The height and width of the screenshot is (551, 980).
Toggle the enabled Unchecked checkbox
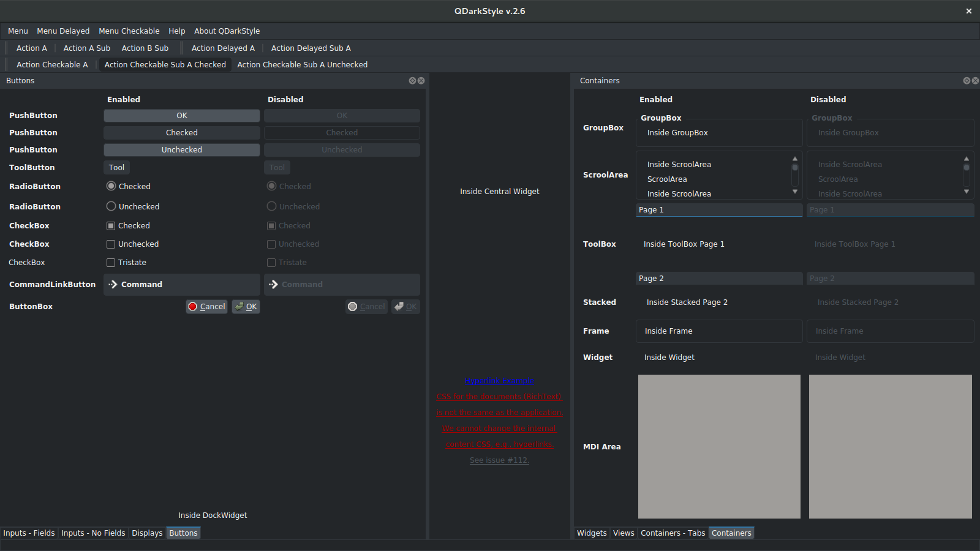pyautogui.click(x=132, y=244)
